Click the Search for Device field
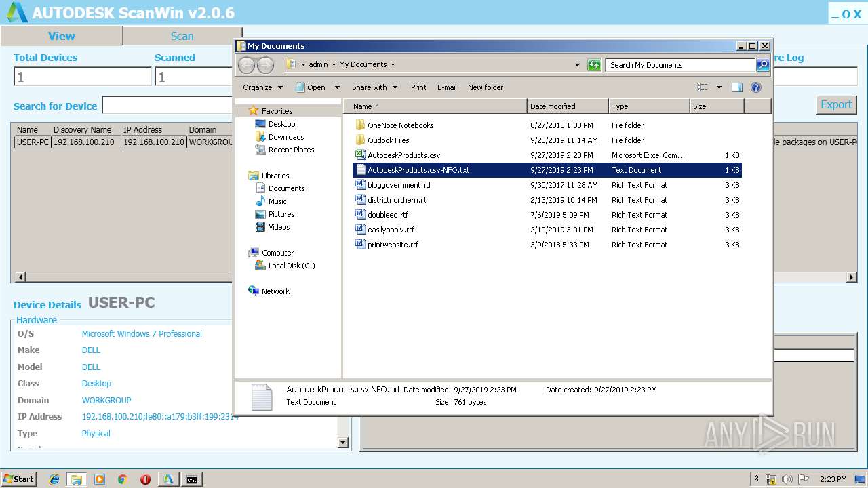Image resolution: width=868 pixels, height=488 pixels. (x=167, y=105)
